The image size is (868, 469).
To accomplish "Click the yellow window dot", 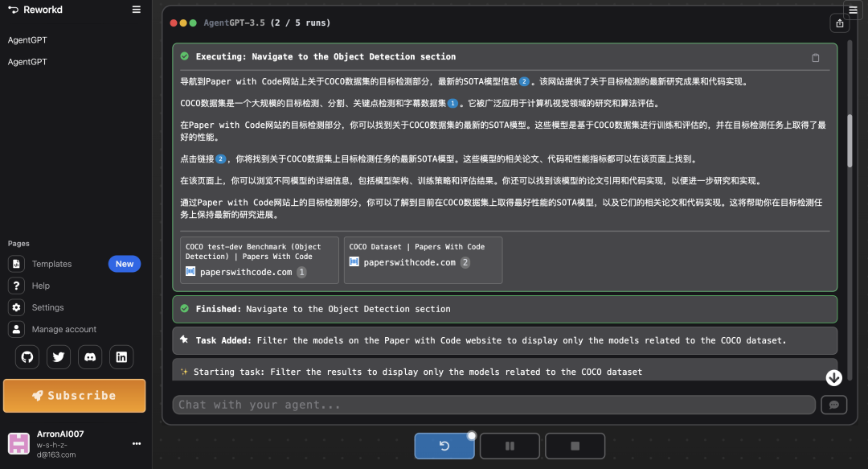I will pyautogui.click(x=183, y=23).
